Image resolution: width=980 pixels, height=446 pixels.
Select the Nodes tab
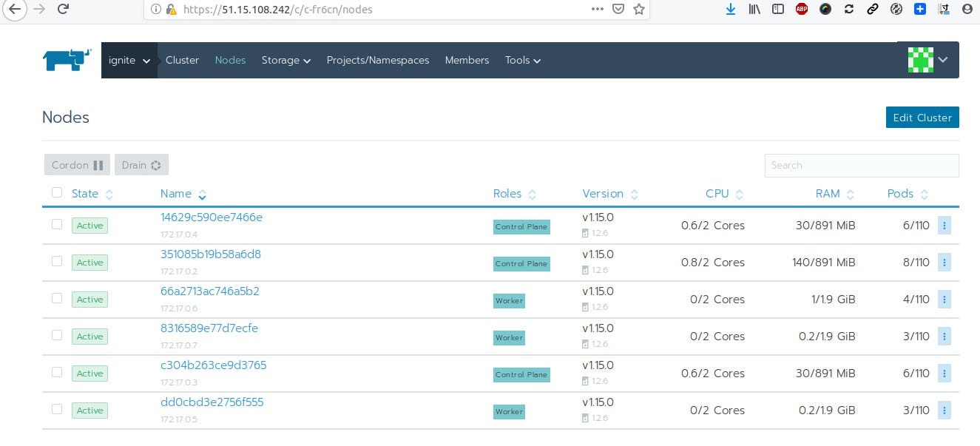pos(230,60)
